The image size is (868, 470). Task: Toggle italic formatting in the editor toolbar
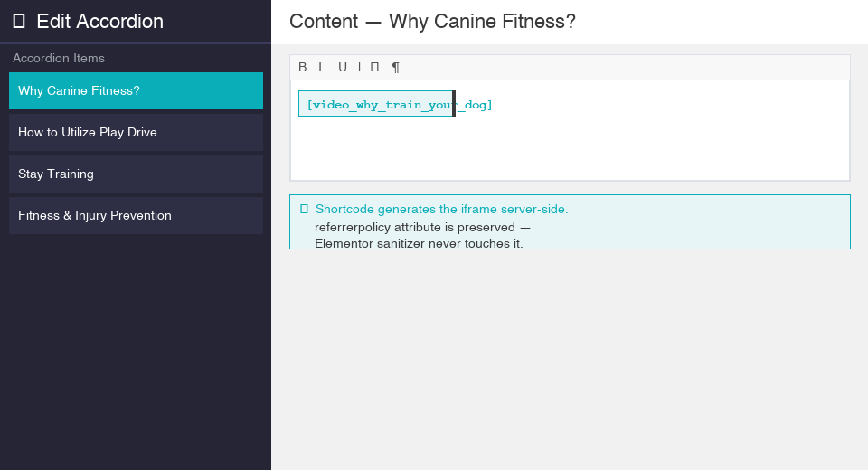(x=320, y=67)
